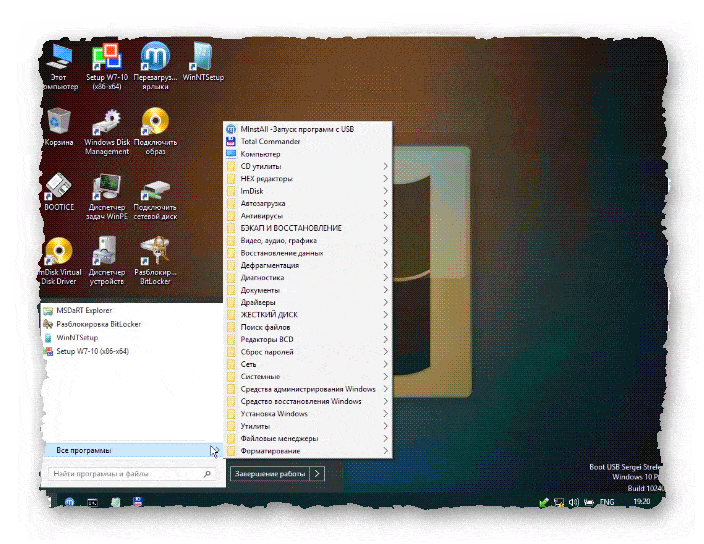Select Разблокировка BitLocker in start menu
This screenshot has width=704, height=544.
click(x=132, y=324)
